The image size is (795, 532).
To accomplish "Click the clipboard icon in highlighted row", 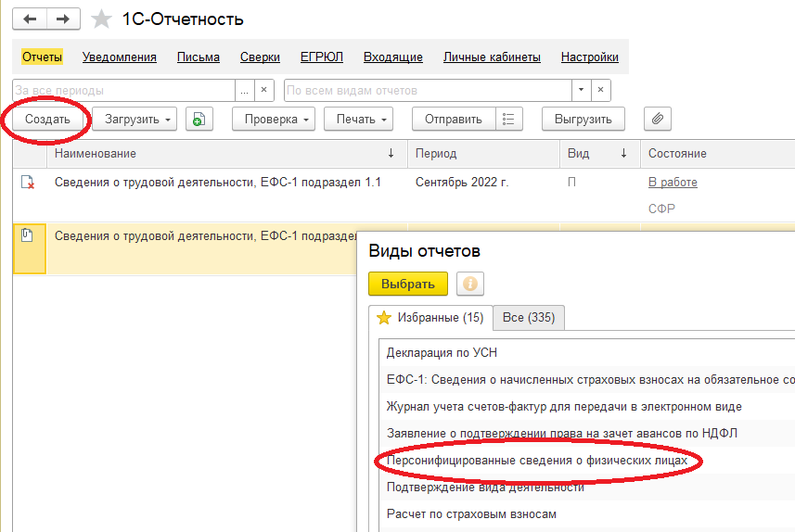I will [x=27, y=235].
